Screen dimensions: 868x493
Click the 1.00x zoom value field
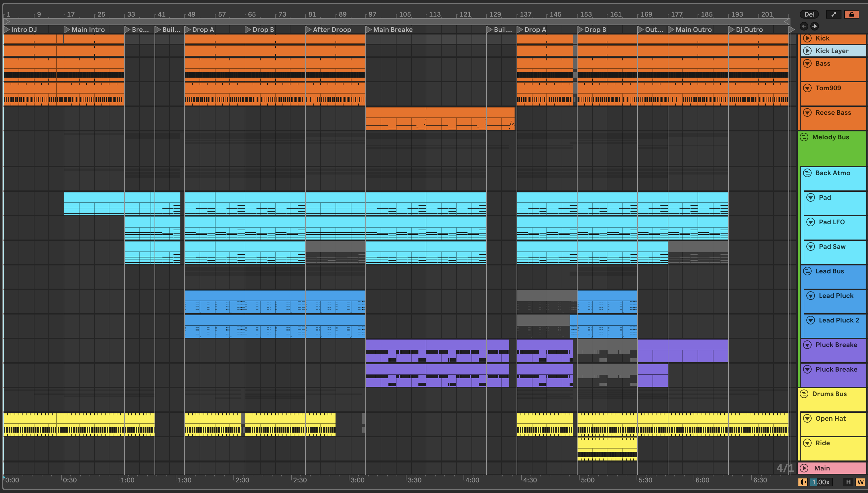pyautogui.click(x=821, y=482)
